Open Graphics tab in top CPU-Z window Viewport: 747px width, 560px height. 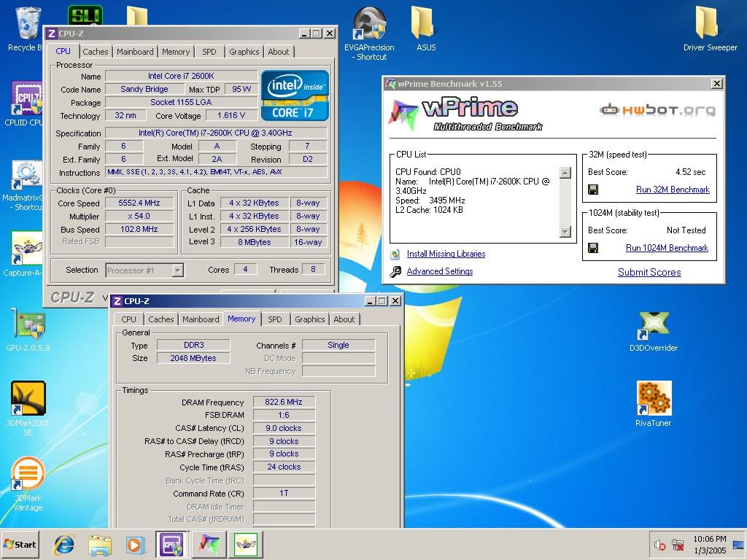(x=244, y=52)
